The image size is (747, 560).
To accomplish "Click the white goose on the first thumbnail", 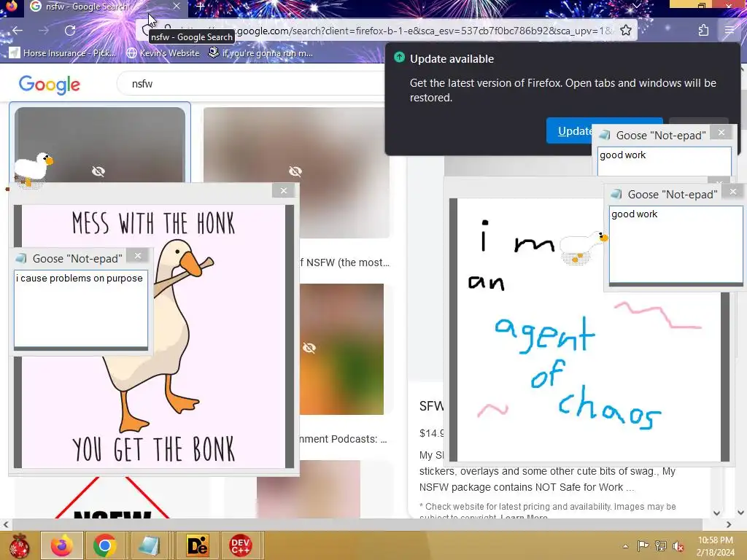I will tap(32, 169).
